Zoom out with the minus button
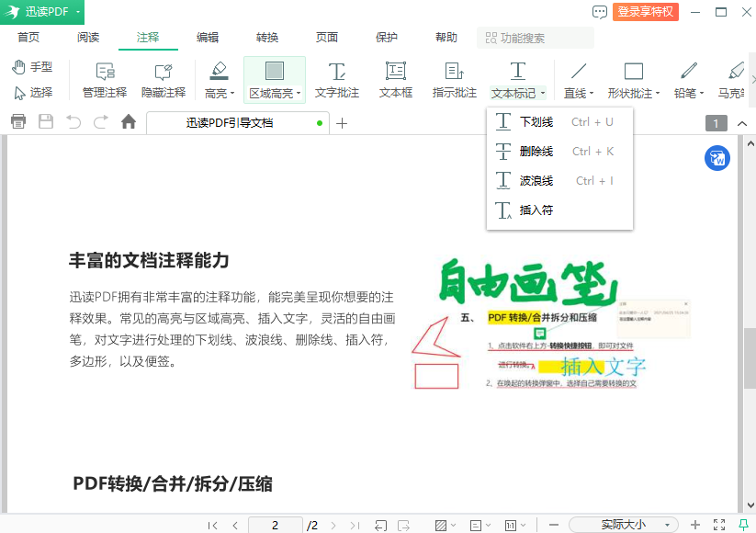 (554, 525)
